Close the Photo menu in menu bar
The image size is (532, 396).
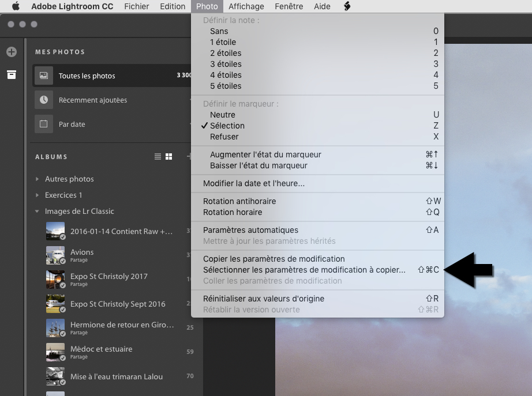coord(207,6)
